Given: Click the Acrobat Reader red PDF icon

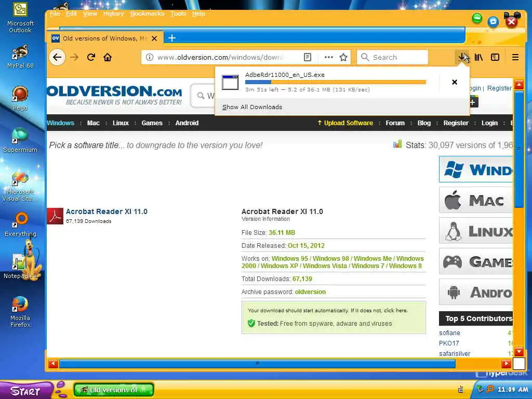Looking at the screenshot, I should coord(55,216).
